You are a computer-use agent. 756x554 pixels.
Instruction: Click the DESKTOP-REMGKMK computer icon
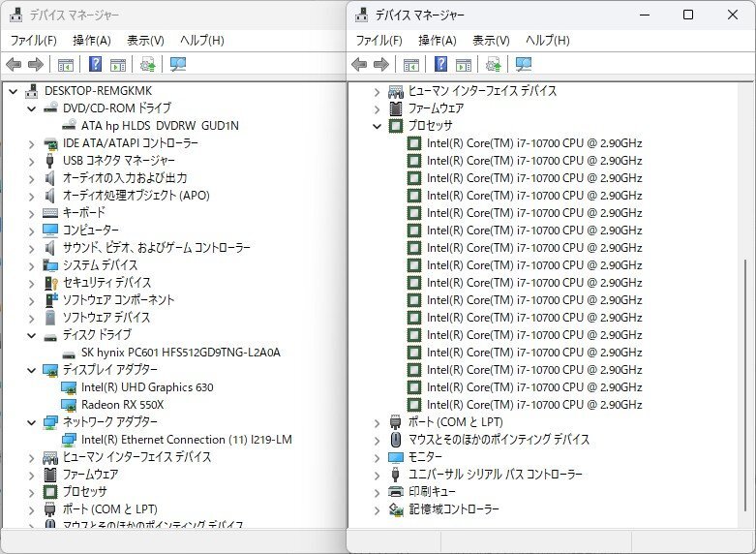(x=31, y=91)
